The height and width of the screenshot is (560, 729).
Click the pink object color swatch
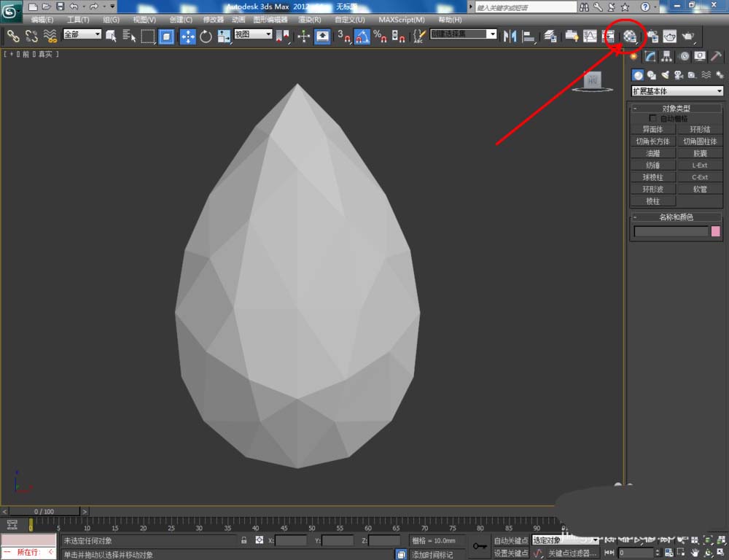(x=716, y=231)
